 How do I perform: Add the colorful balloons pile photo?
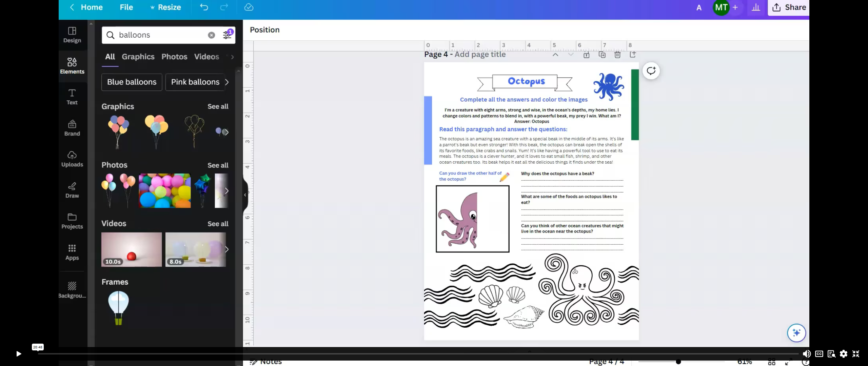point(165,191)
